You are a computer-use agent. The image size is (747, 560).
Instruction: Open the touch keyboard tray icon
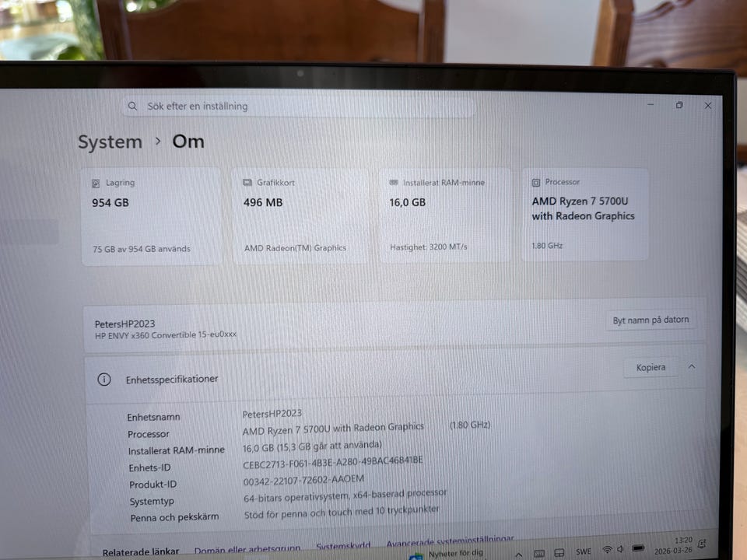538,553
